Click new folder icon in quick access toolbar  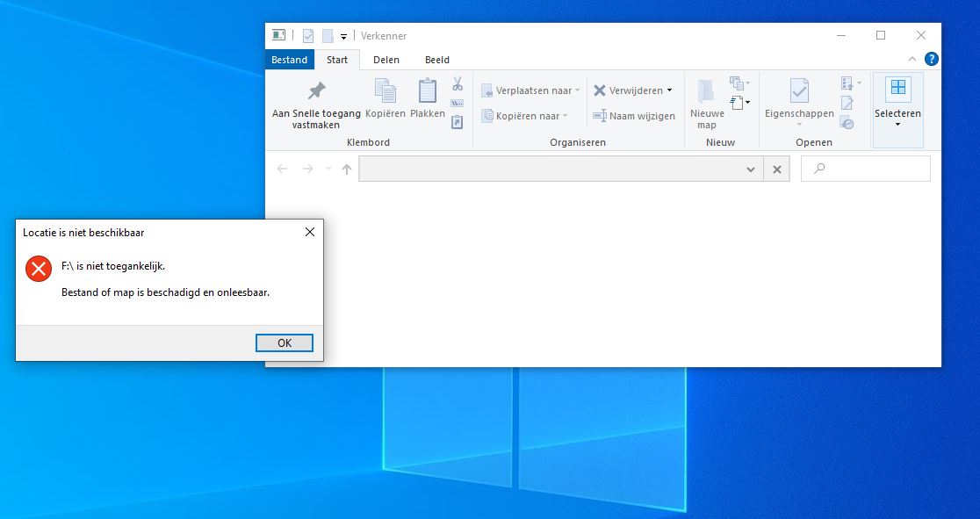click(328, 36)
